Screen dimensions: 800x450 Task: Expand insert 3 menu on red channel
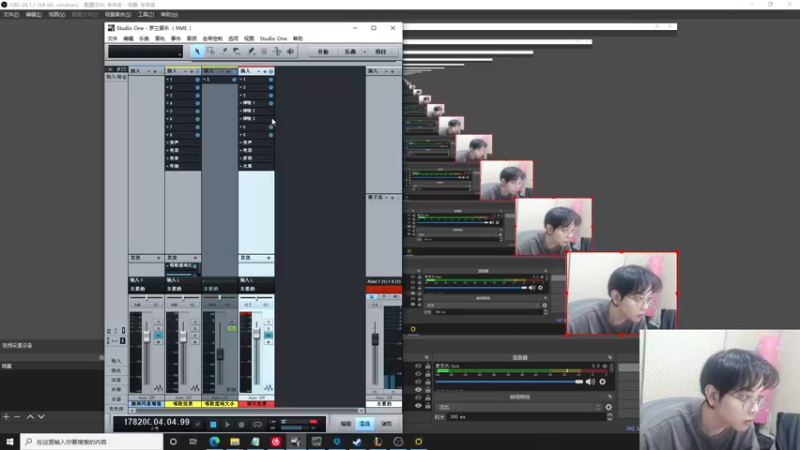[x=241, y=95]
